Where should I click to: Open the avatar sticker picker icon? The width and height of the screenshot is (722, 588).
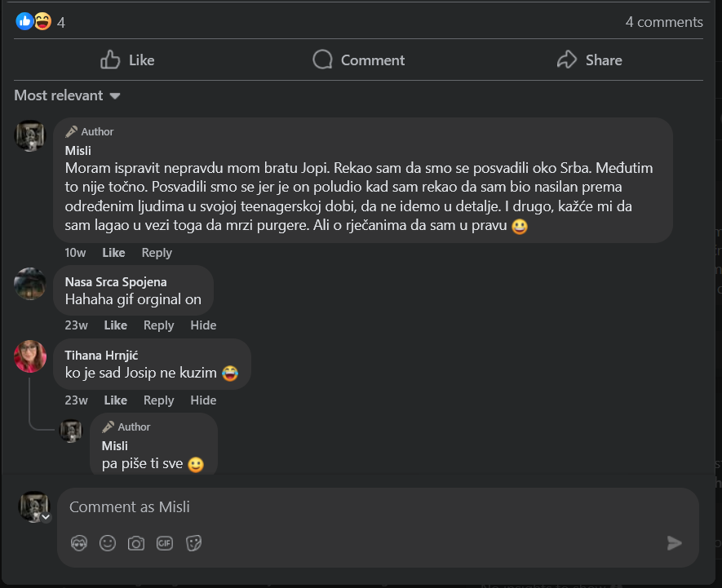(79, 543)
